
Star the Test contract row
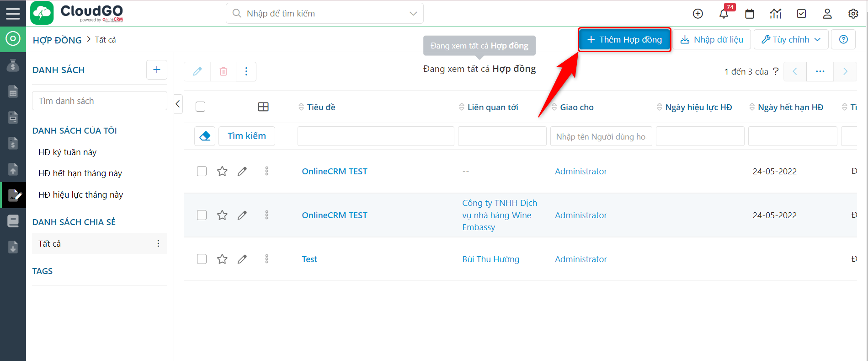tap(222, 259)
